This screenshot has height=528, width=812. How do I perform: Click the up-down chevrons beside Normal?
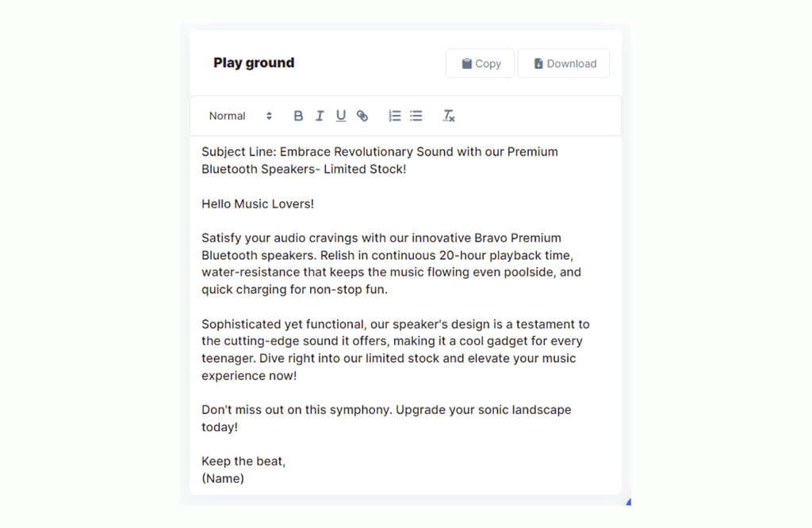(269, 116)
